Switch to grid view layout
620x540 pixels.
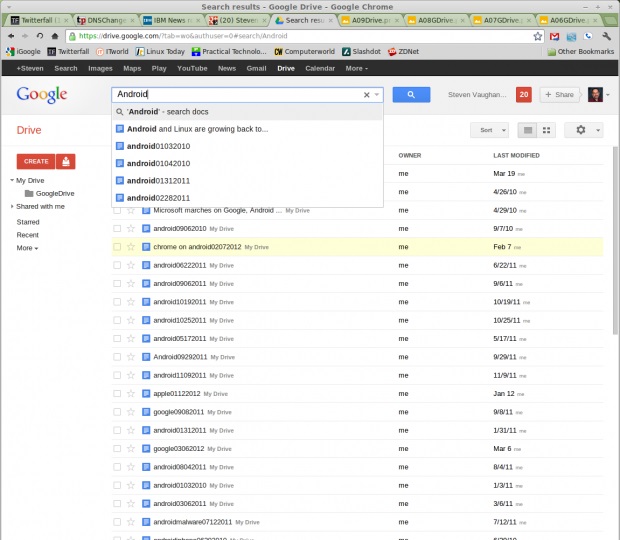[546, 130]
